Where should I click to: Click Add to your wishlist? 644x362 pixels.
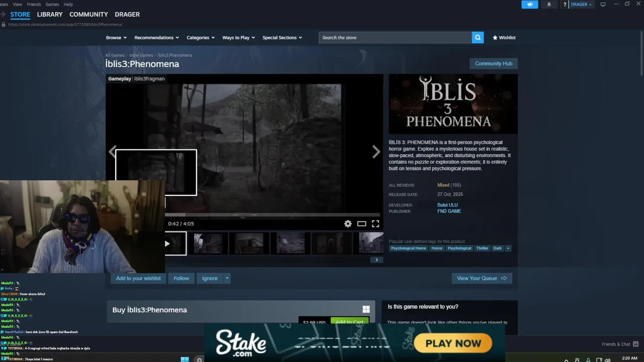click(138, 278)
